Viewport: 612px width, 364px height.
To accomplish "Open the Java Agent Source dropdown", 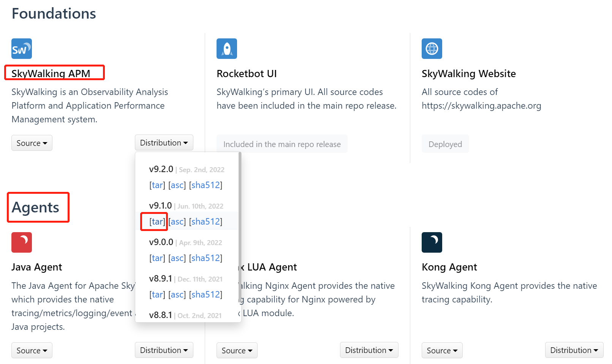I will pyautogui.click(x=32, y=350).
